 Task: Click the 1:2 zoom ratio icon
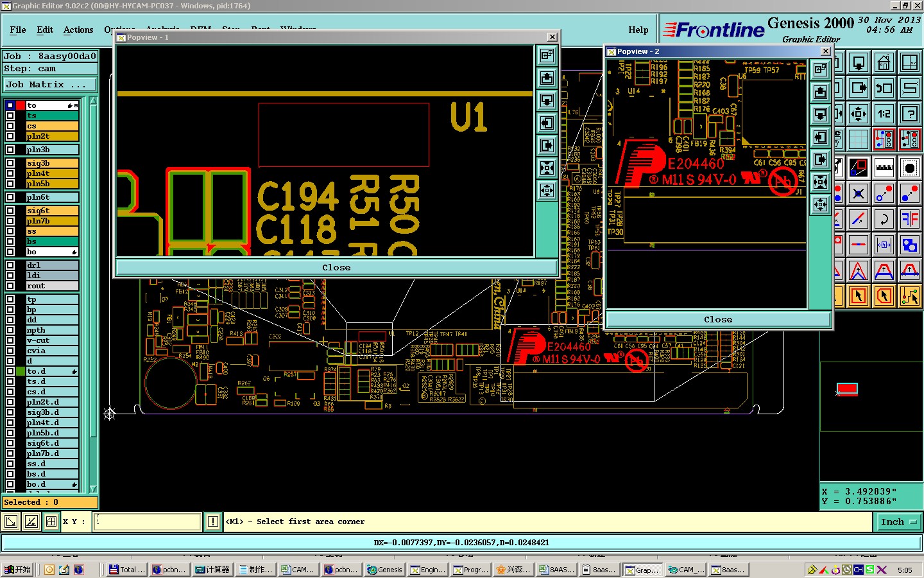click(x=884, y=114)
